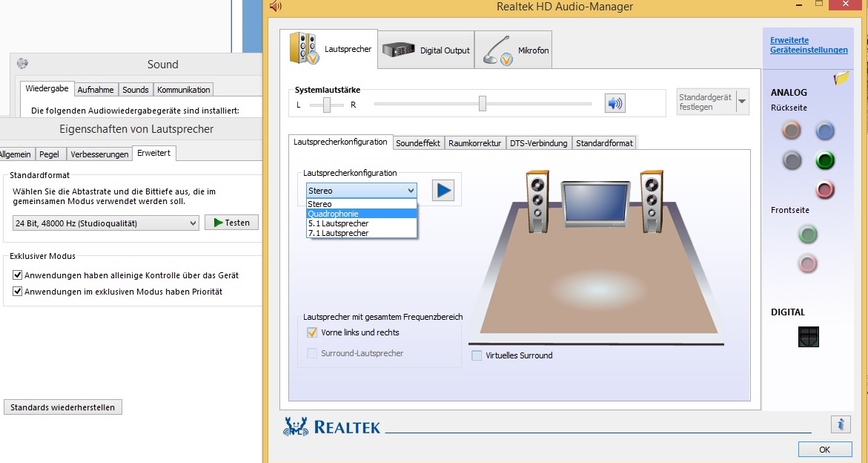Image resolution: width=868 pixels, height=463 pixels.
Task: Click the digital optical output connector icon
Action: pyautogui.click(x=808, y=337)
